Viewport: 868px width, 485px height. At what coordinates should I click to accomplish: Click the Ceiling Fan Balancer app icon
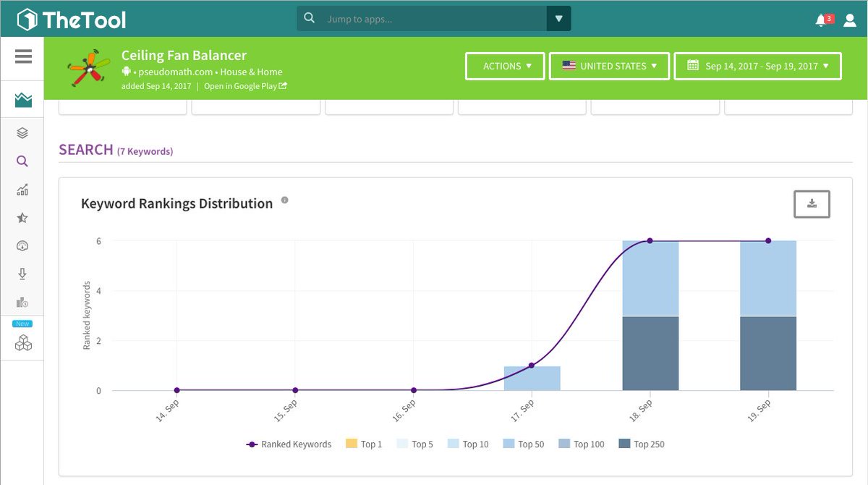(x=90, y=69)
